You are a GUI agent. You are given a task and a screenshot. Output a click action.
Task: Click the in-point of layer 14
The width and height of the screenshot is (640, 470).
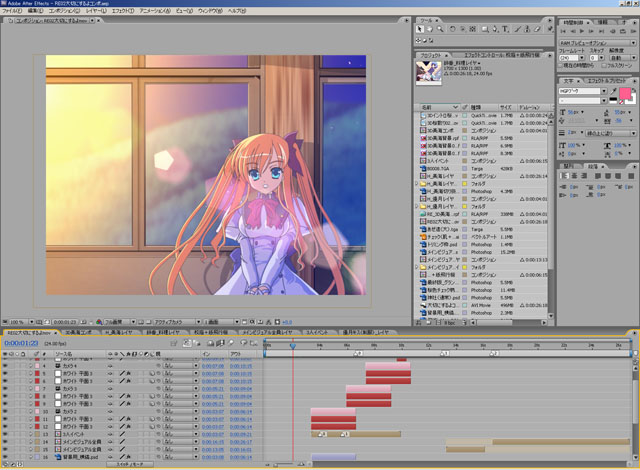point(213,442)
